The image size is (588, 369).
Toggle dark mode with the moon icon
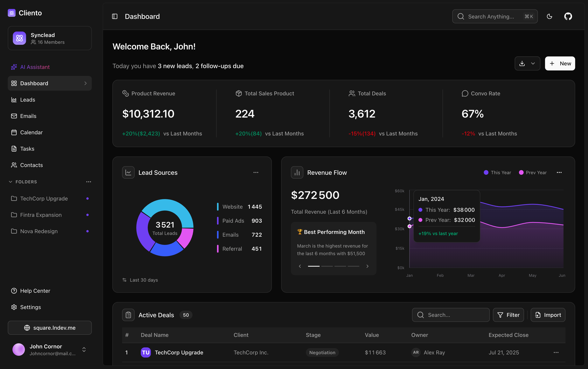pos(549,16)
